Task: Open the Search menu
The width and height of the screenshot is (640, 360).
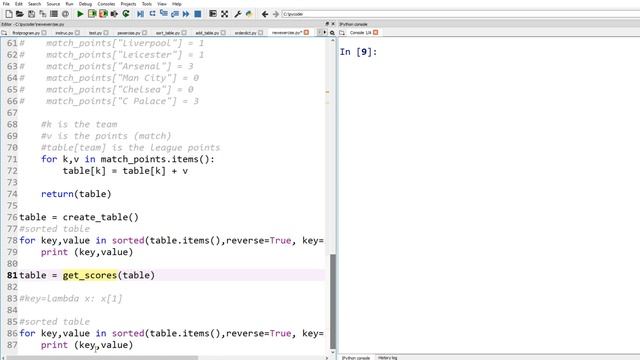Action: tap(35, 4)
